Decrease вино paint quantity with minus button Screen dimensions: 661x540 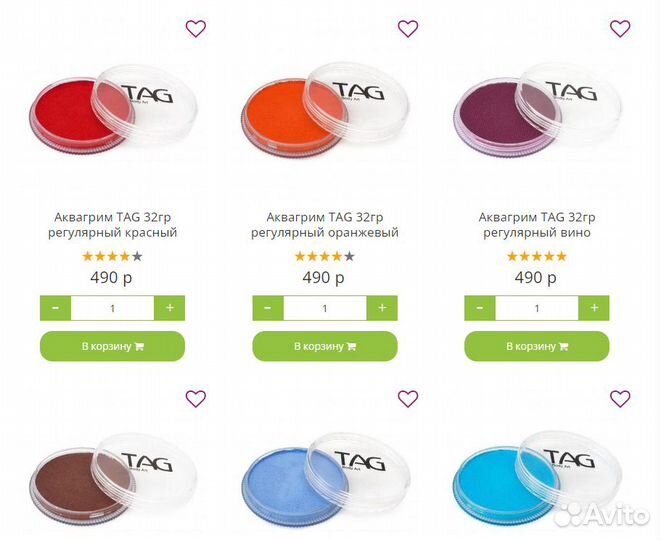[x=480, y=308]
